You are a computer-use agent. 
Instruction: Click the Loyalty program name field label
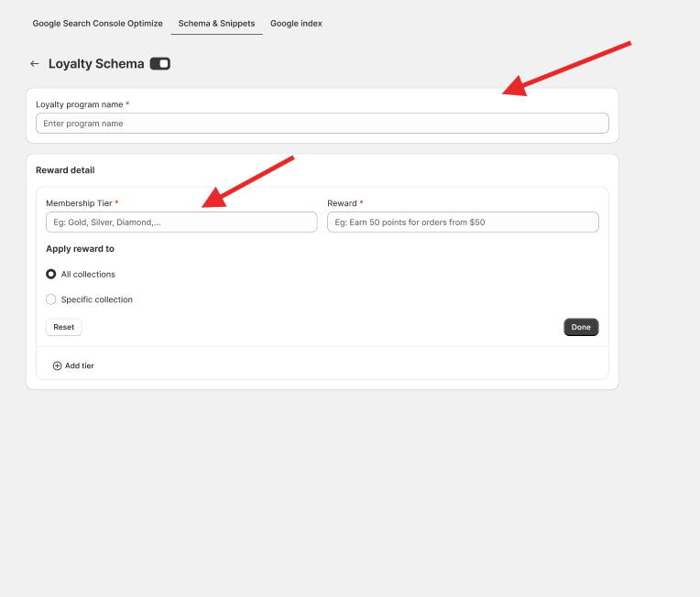click(x=80, y=104)
